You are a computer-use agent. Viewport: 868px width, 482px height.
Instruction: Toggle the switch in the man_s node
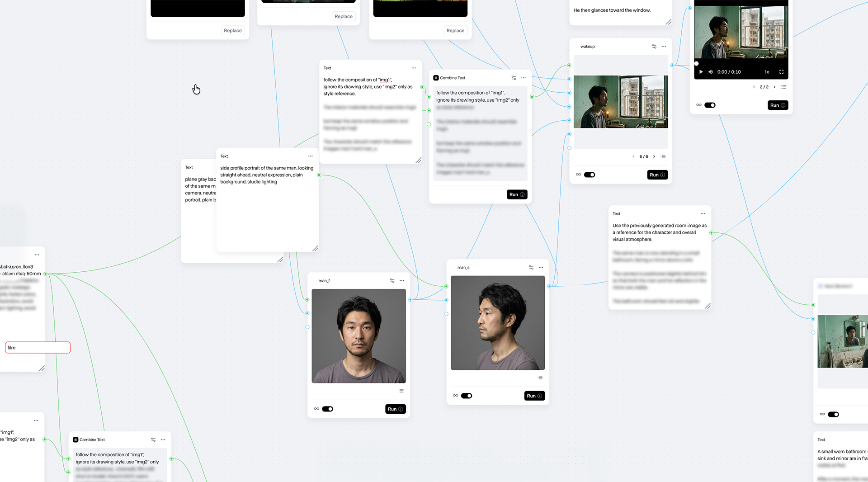[x=467, y=396]
